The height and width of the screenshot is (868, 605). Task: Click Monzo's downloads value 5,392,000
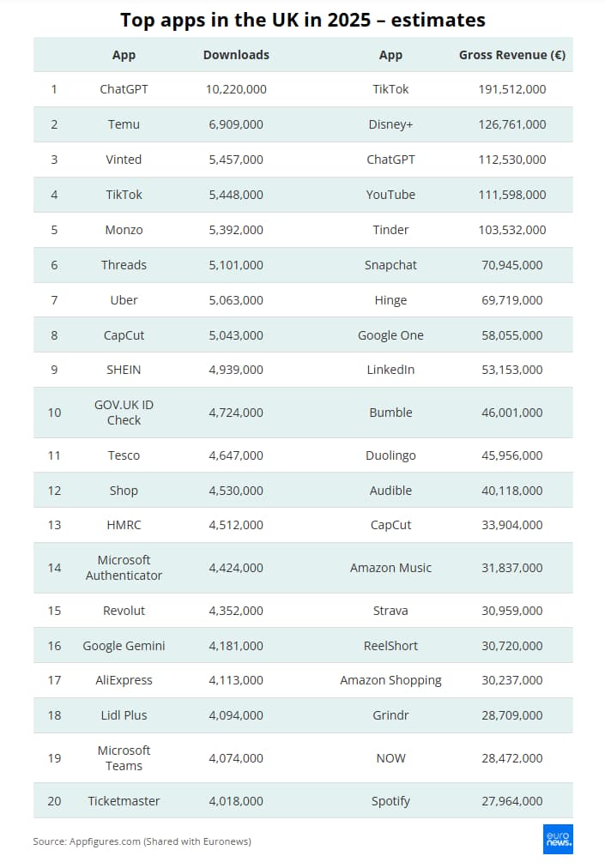click(x=236, y=230)
